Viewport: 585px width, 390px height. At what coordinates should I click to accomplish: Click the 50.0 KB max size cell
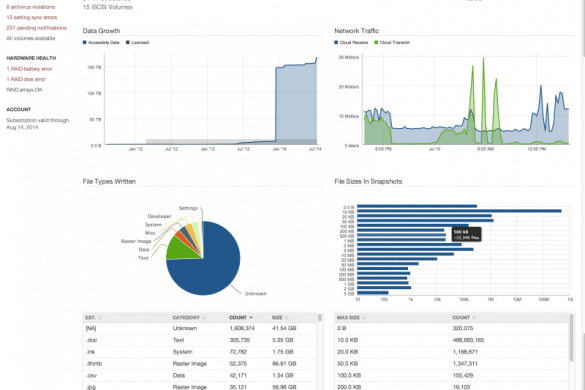point(347,364)
